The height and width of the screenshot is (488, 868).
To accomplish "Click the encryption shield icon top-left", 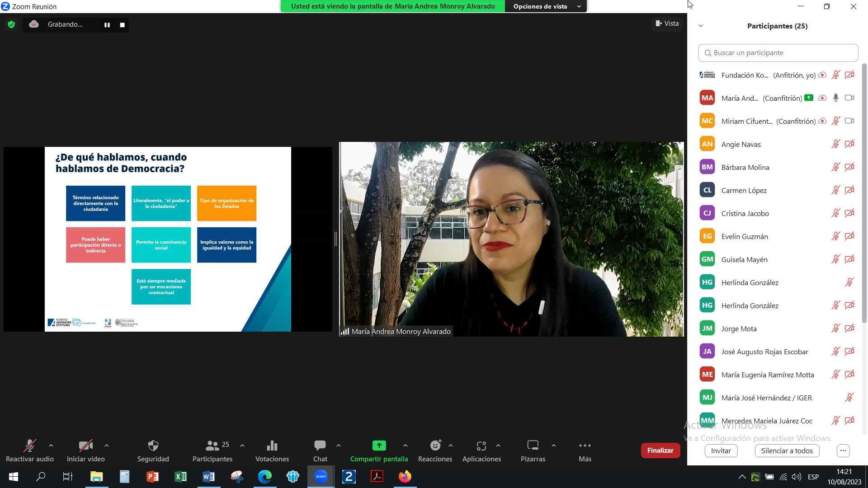I will tap(11, 24).
